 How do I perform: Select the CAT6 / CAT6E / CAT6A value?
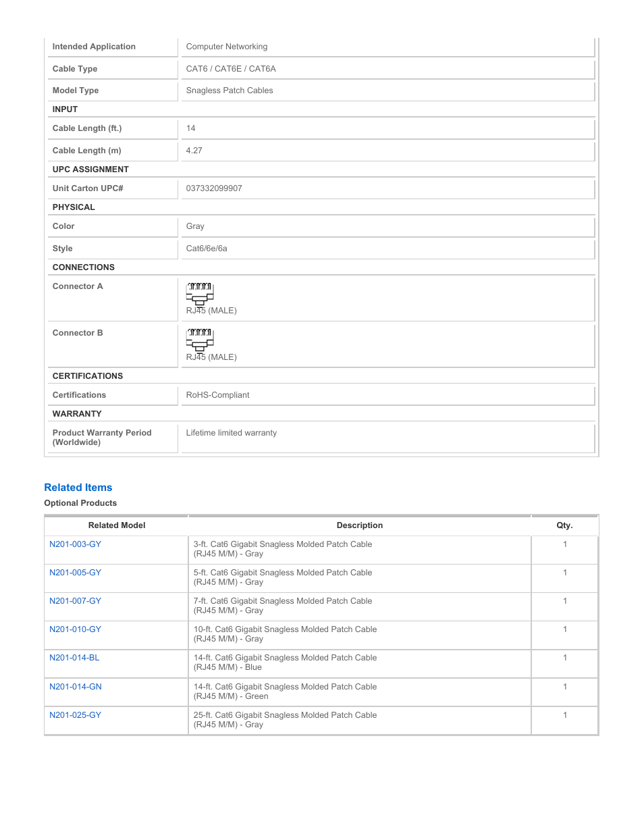(x=231, y=69)
